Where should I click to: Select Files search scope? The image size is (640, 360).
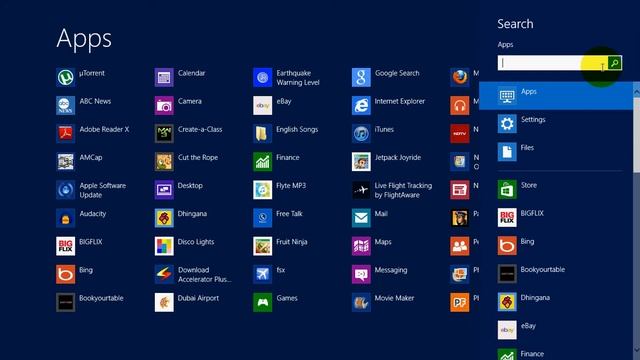coord(556,152)
